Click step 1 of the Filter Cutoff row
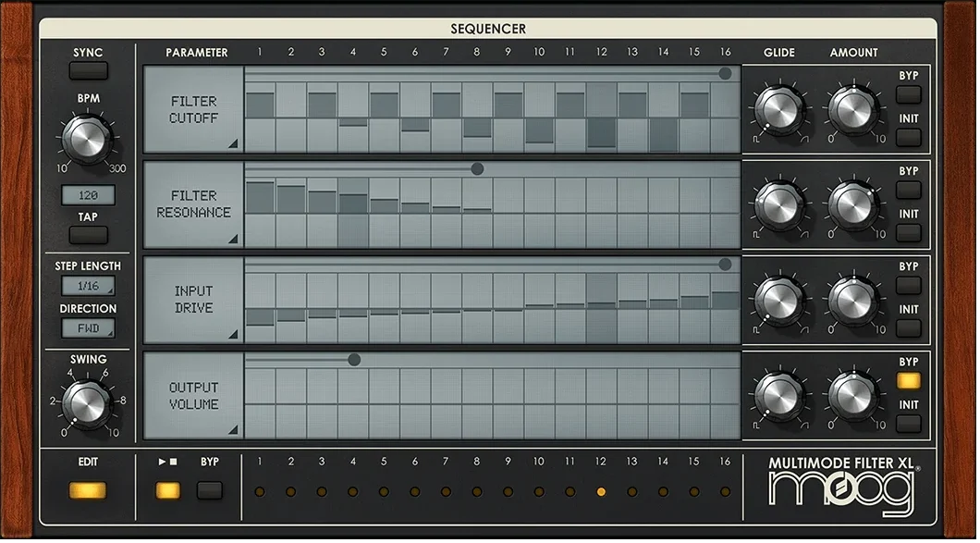Image resolution: width=980 pixels, height=543 pixels. (x=260, y=117)
